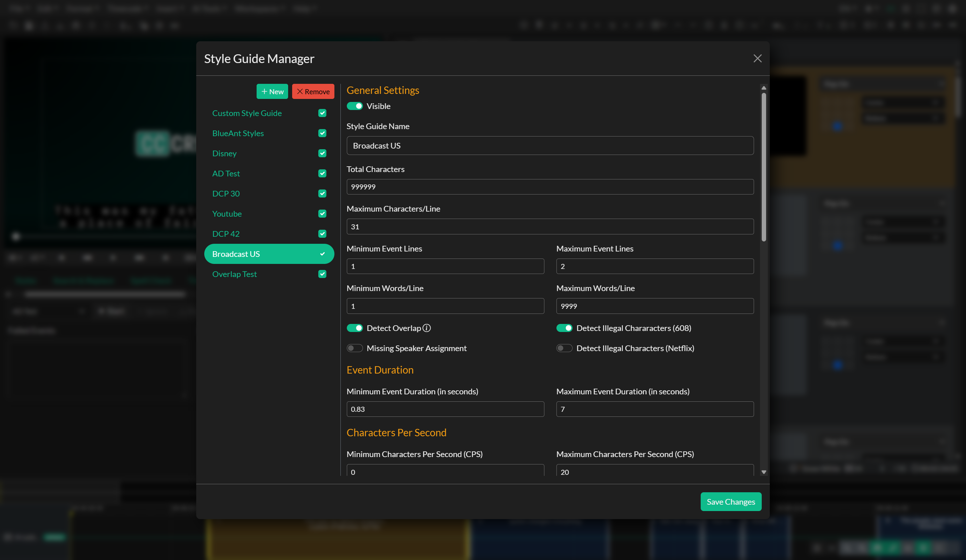Save Changes to the style guide
The height and width of the screenshot is (560, 966).
(x=731, y=501)
